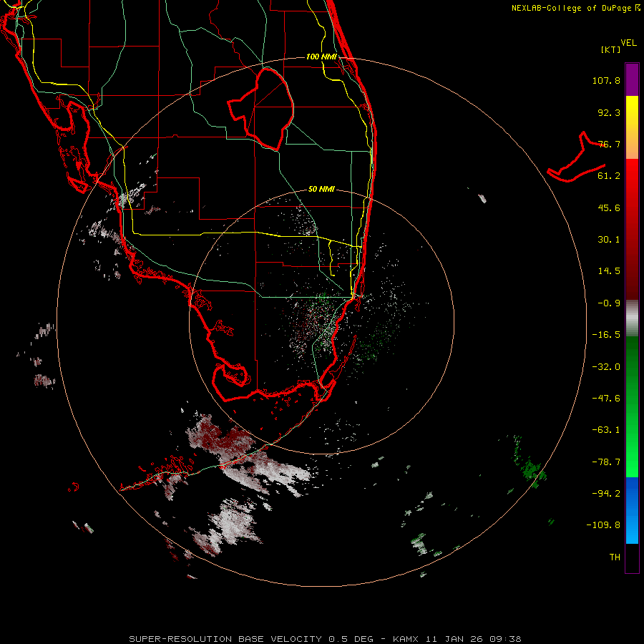Click the Lake Okeechobee outline on the map

[260, 109]
